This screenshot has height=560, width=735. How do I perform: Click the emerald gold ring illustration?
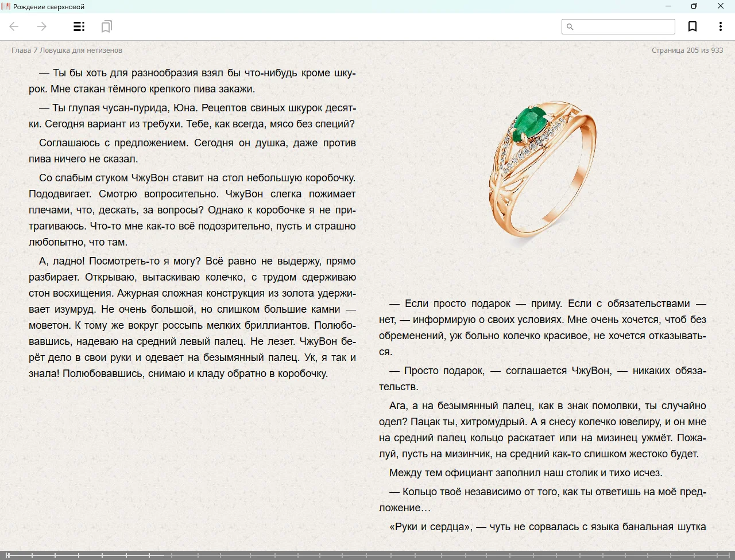point(542,169)
